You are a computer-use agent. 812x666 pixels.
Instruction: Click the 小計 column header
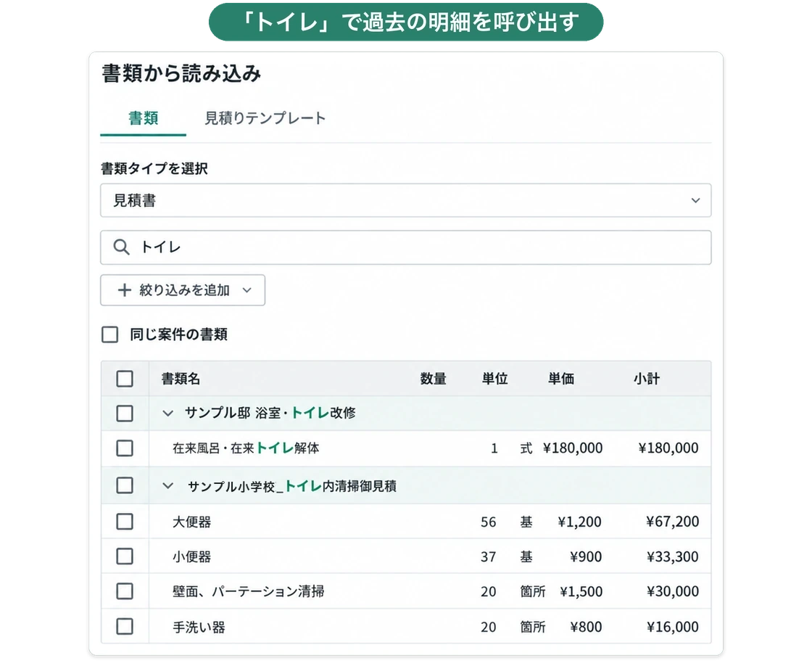(646, 379)
